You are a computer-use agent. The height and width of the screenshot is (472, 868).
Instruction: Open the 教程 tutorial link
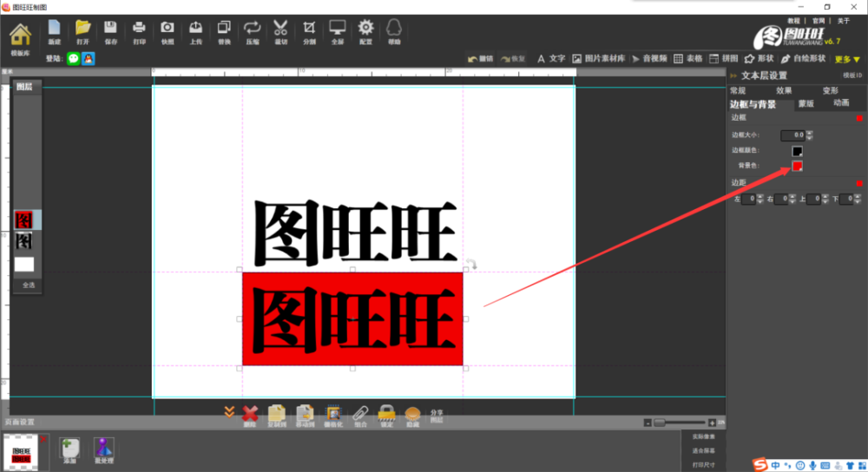pyautogui.click(x=794, y=21)
